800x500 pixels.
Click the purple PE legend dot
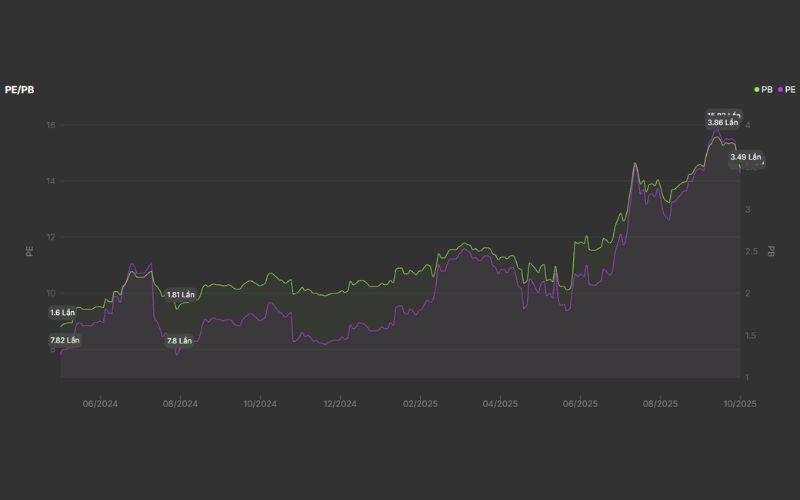coord(778,89)
